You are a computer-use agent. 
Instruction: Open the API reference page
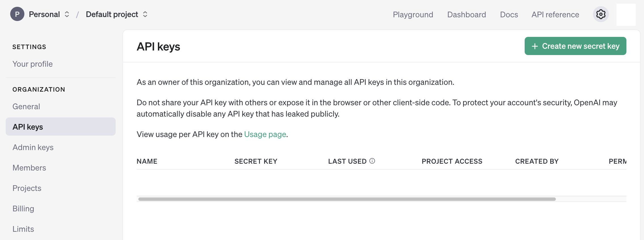pyautogui.click(x=555, y=14)
